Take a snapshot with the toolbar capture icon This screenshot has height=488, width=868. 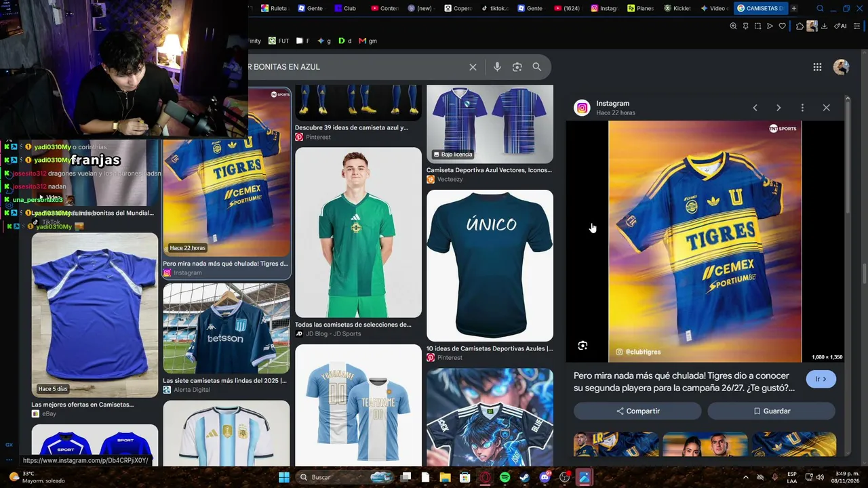pos(757,26)
